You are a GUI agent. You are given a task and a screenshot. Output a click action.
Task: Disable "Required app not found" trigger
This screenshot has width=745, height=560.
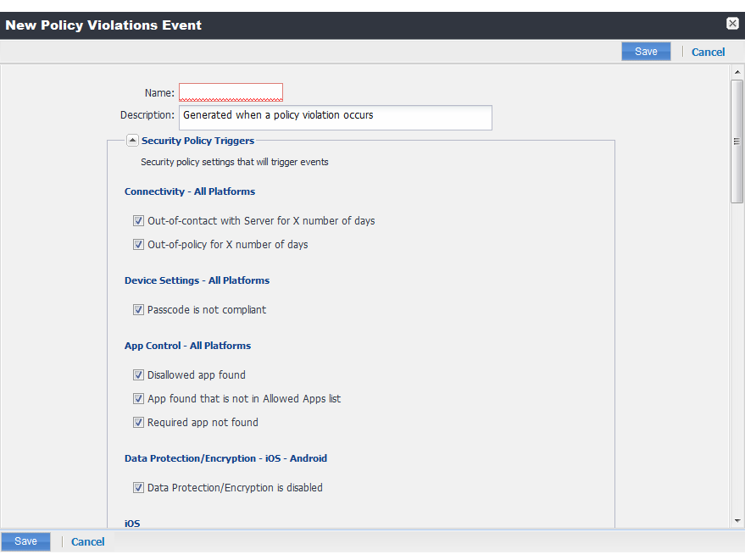(138, 422)
